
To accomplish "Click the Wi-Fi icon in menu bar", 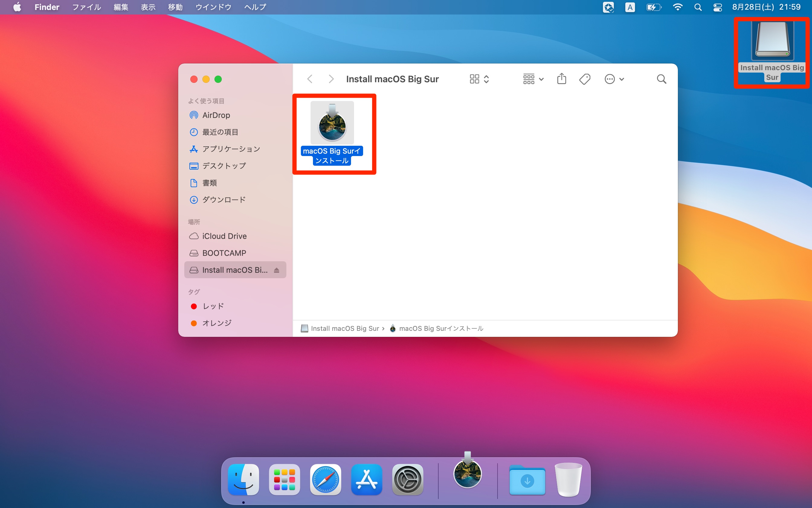I will point(678,7).
